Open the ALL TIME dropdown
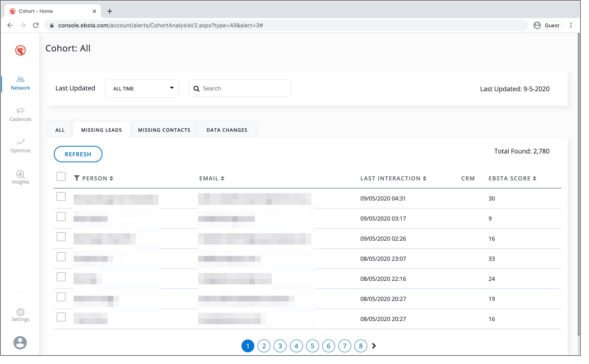This screenshot has height=364, width=589. click(x=142, y=88)
